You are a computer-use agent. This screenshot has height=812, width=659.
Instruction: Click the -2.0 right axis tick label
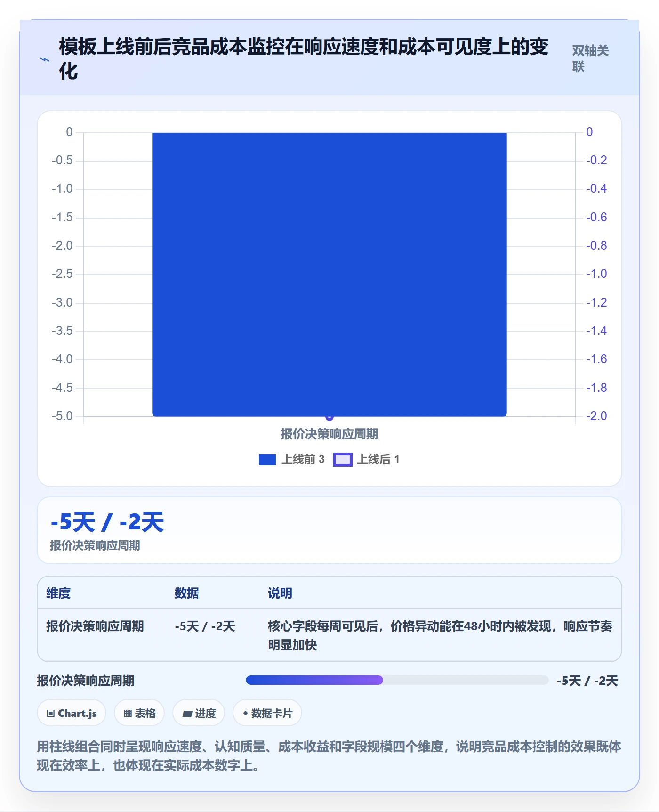(x=596, y=416)
